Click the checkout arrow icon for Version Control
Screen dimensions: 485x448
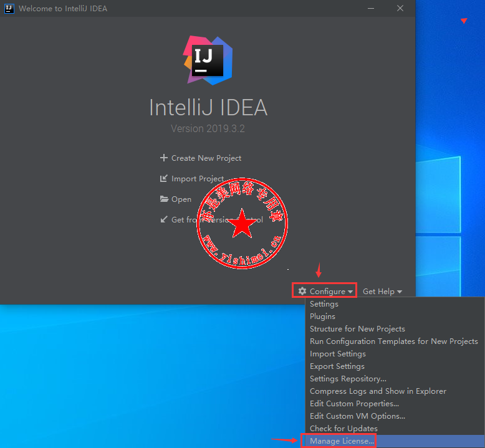(x=163, y=219)
